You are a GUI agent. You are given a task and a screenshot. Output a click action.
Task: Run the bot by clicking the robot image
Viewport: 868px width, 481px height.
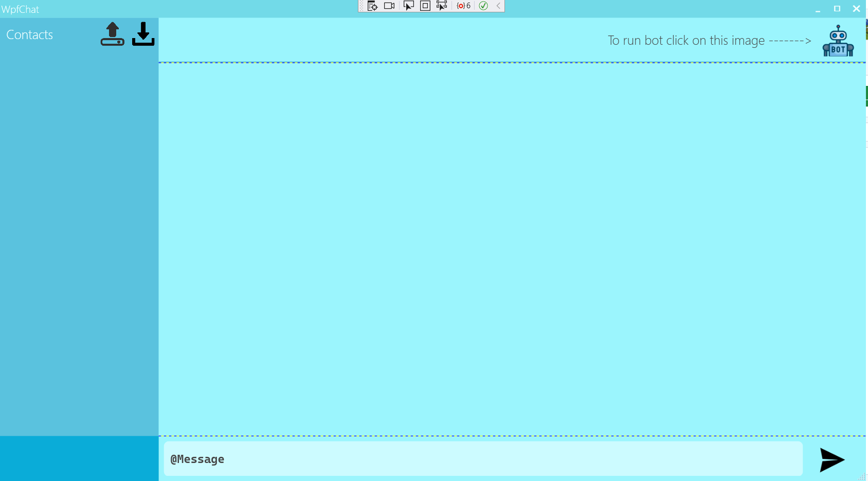click(838, 39)
